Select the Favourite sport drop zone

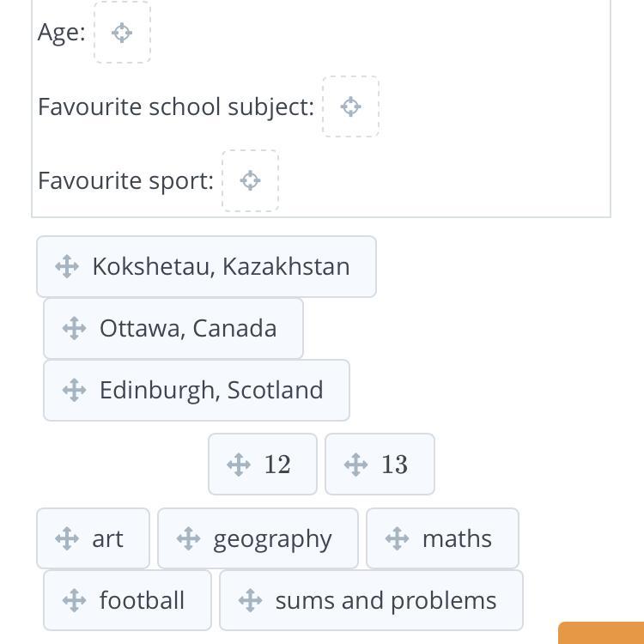coord(250,180)
